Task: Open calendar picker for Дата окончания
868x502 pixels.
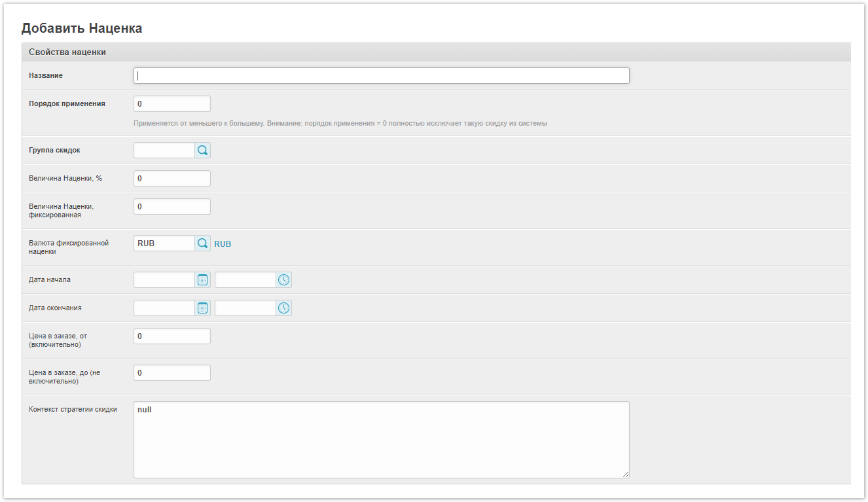Action: pyautogui.click(x=203, y=308)
